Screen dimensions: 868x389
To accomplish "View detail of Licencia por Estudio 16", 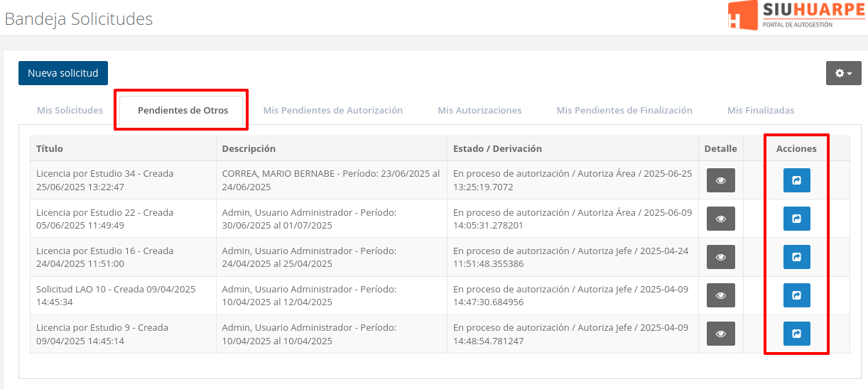I will 720,257.
